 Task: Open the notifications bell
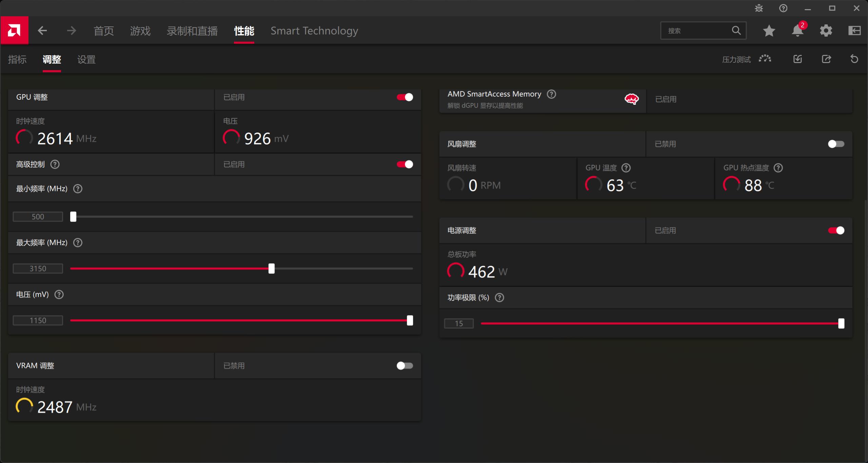(797, 31)
